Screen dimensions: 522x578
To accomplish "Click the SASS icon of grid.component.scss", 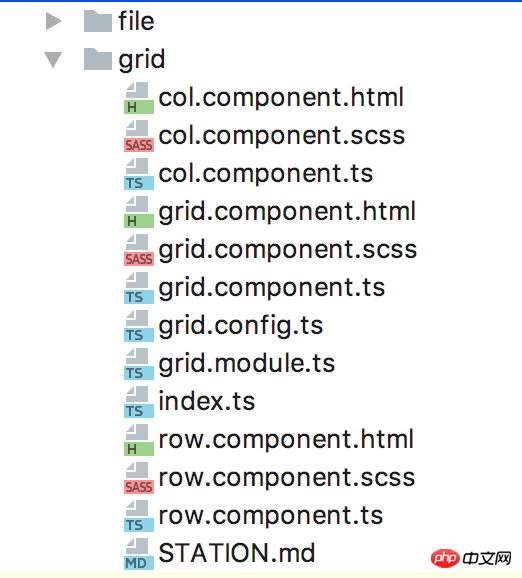I will [139, 250].
